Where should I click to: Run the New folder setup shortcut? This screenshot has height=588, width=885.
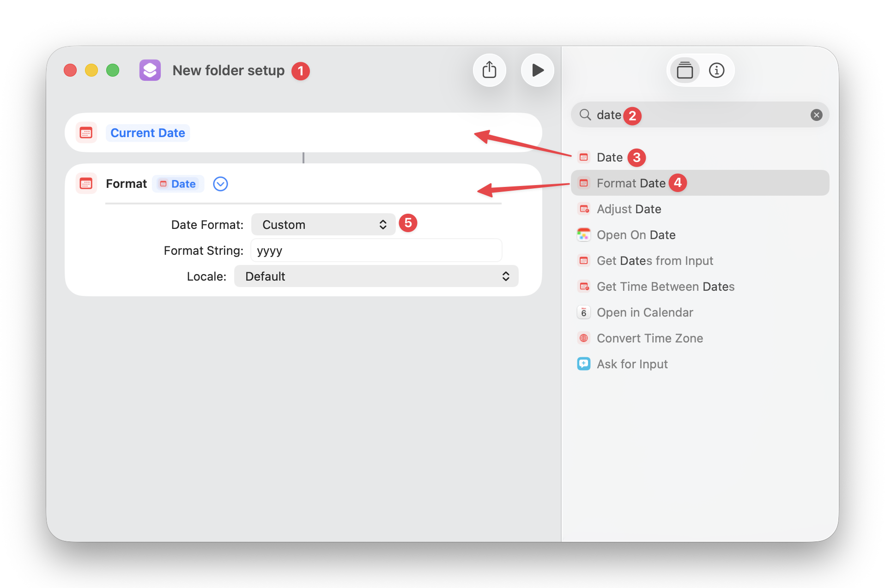(x=537, y=70)
